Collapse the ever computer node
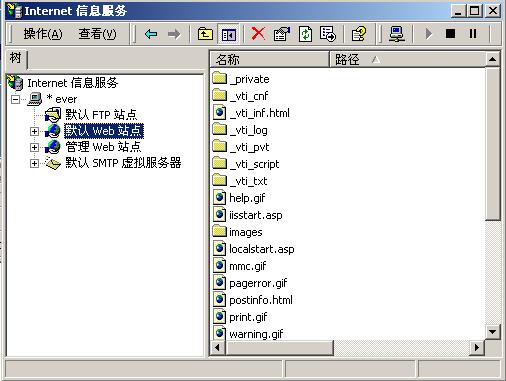The width and height of the screenshot is (506, 381). click(x=15, y=99)
